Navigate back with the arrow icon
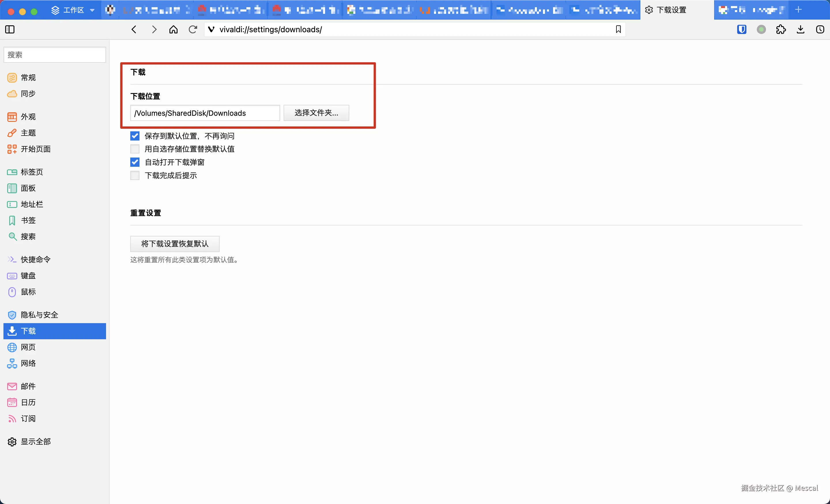 134,30
